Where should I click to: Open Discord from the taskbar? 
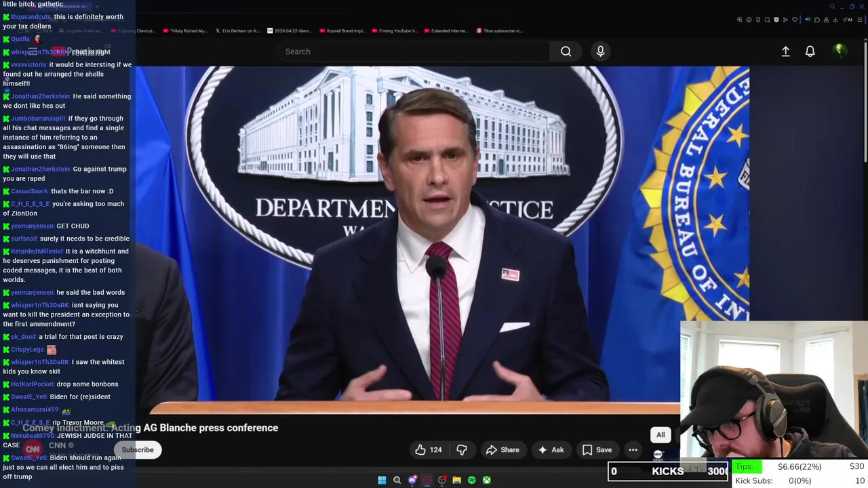(x=412, y=480)
